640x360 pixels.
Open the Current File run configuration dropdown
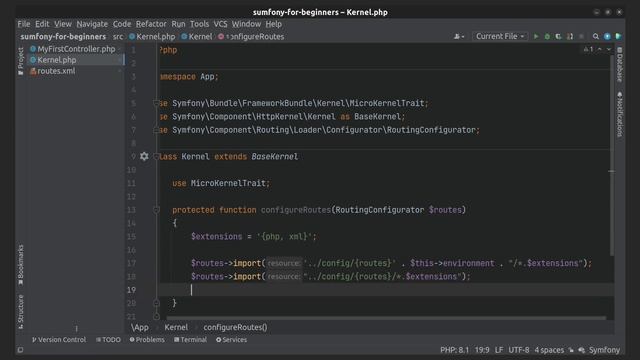point(500,36)
